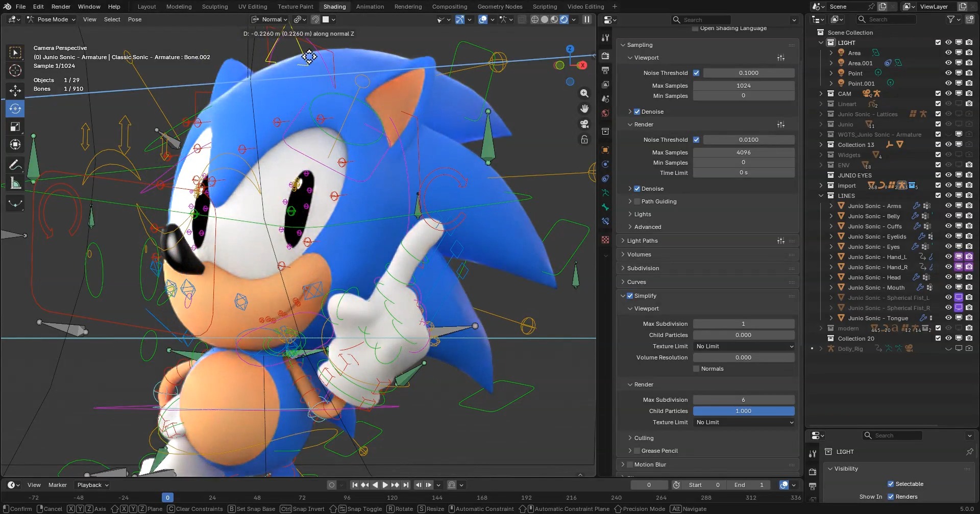Toggle camera view with the camera icon
Screen dimensions: 980x514
tap(584, 124)
